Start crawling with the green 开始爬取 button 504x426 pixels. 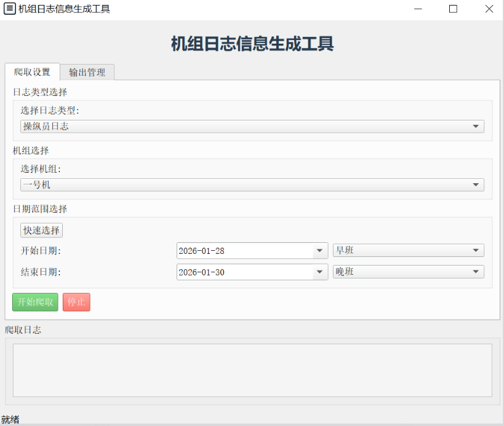coord(35,302)
